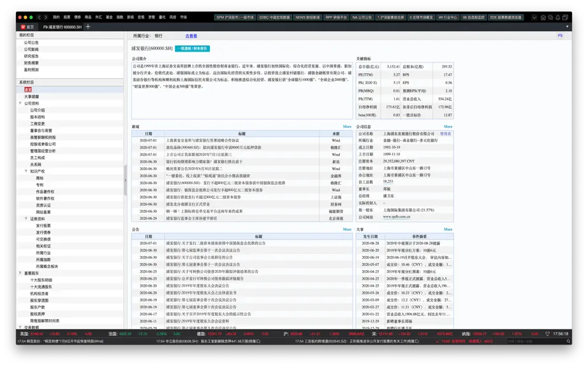The width and height of the screenshot is (588, 367).
Task: Click the 06 自选股监控 shortcut button
Action: pos(474,17)
